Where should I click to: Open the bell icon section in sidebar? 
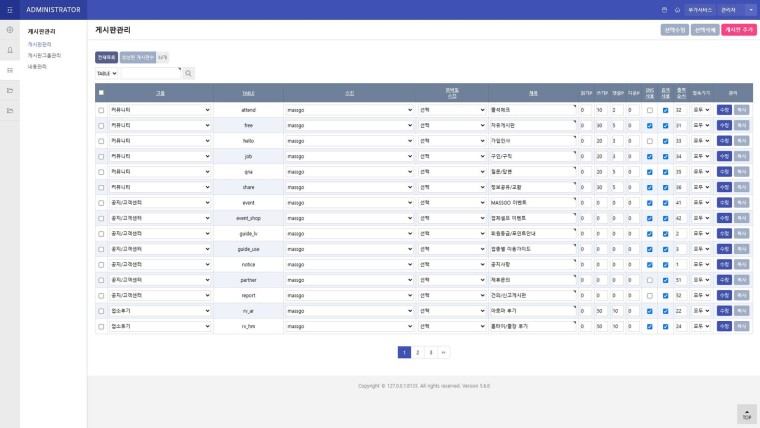pyautogui.click(x=10, y=50)
